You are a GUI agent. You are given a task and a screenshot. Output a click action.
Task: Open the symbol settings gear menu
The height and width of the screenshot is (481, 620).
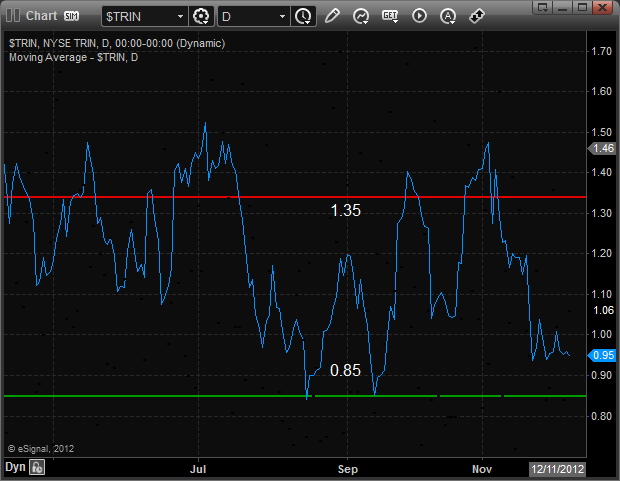[x=201, y=16]
